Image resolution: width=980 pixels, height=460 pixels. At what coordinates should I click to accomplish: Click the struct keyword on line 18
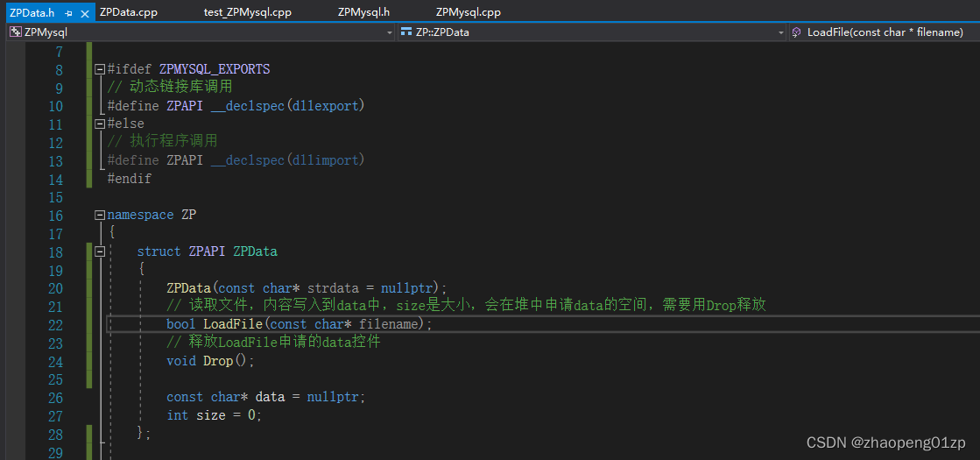tap(159, 251)
